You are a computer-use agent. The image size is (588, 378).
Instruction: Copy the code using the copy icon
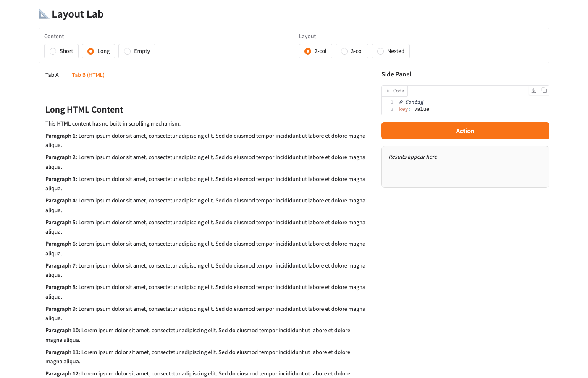544,90
